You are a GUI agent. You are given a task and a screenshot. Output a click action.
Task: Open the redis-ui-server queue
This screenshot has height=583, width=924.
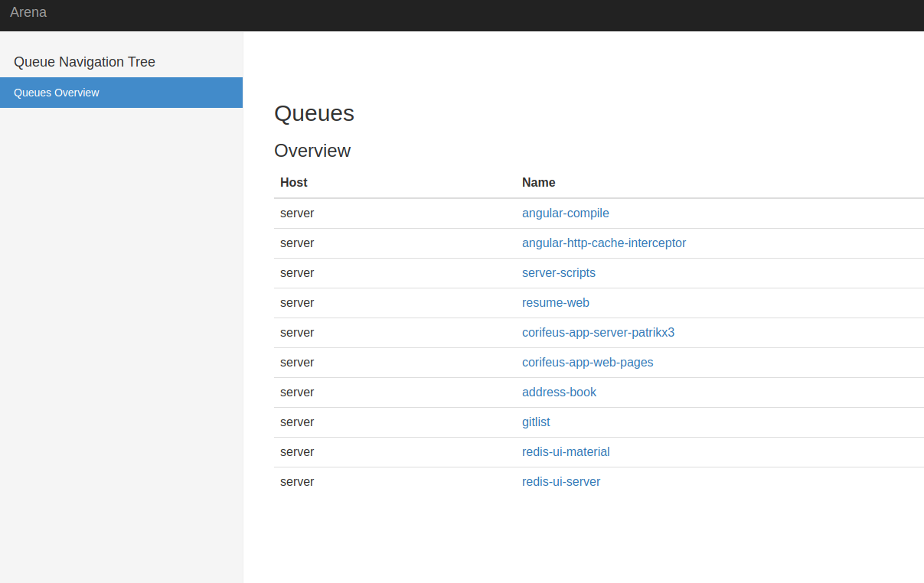(561, 481)
